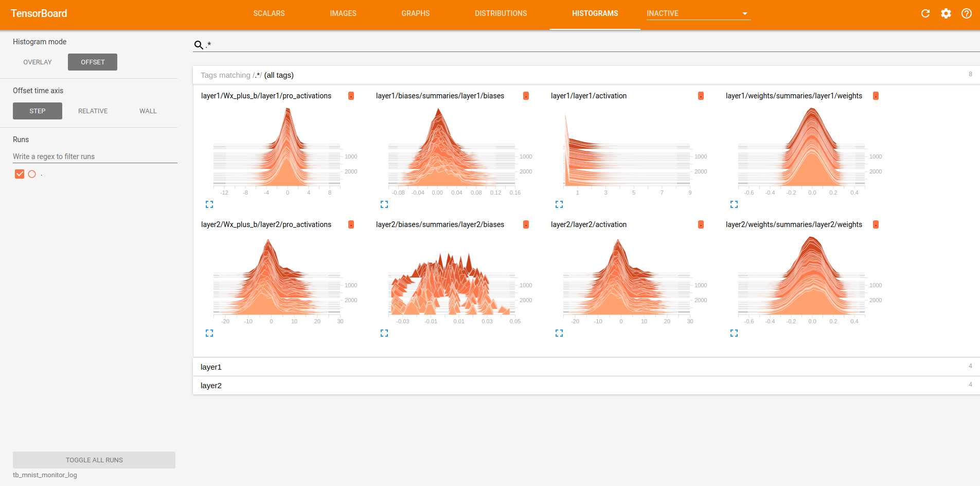Click run badge next to layer2/layer2/activation
The image size is (980, 486).
(x=701, y=224)
